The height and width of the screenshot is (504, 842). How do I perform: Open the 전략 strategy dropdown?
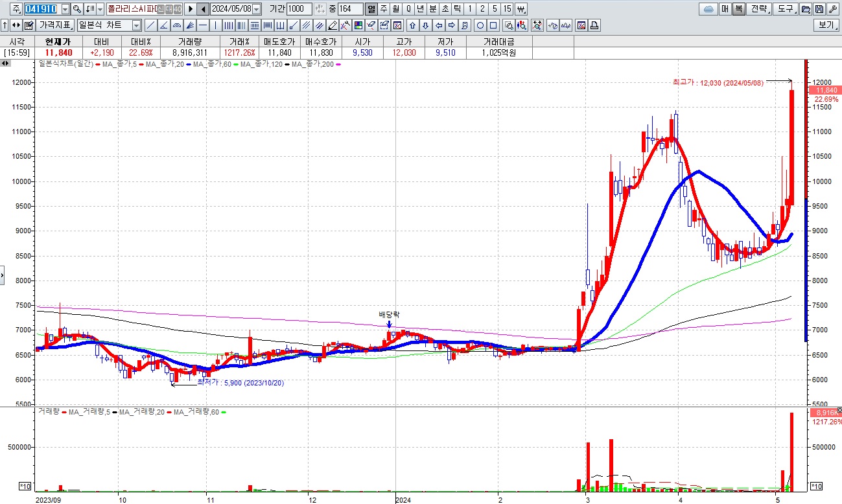[759, 9]
